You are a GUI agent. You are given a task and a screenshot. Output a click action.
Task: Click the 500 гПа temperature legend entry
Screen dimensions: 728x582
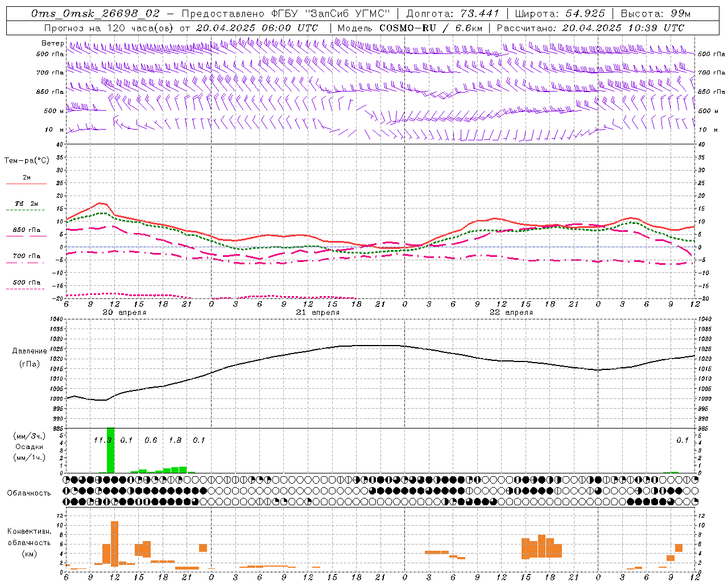(x=26, y=282)
